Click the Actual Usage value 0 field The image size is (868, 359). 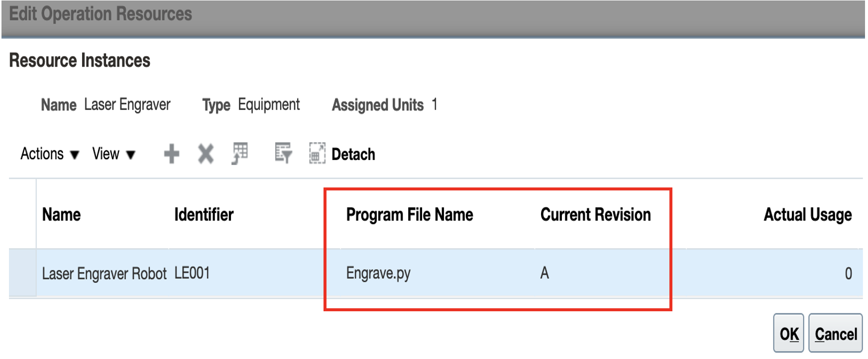848,273
